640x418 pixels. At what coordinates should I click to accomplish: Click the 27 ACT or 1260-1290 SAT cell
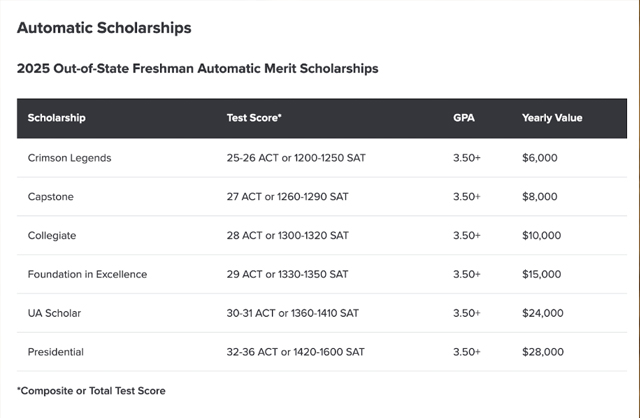(x=288, y=197)
